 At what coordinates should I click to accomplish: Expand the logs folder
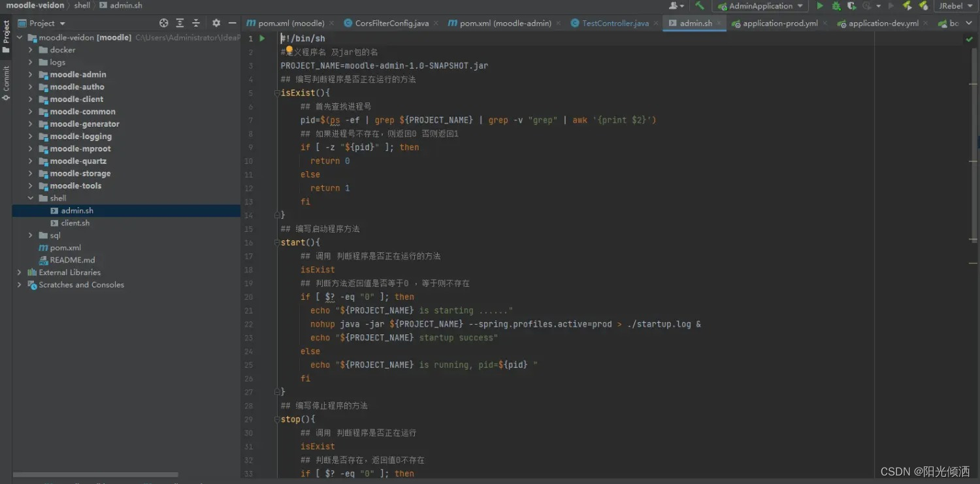point(31,62)
